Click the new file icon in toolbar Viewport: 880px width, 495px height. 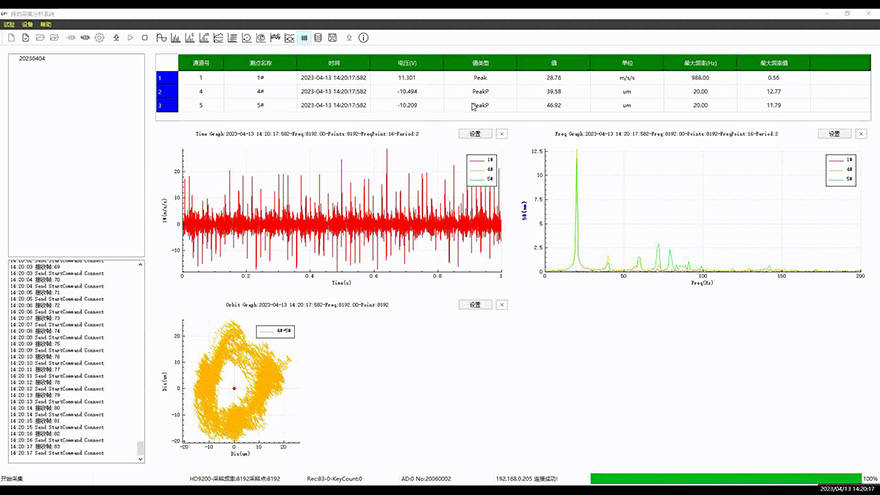[10, 37]
